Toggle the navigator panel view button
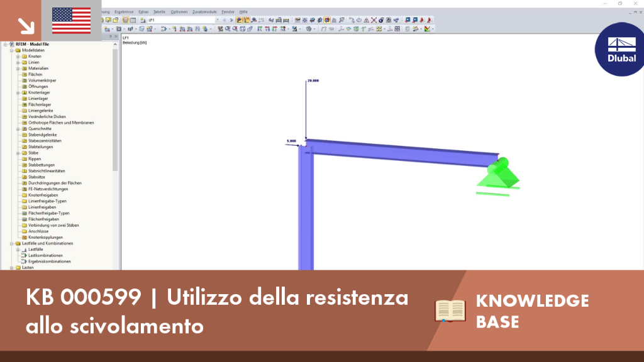This screenshot has height=362, width=644. click(x=125, y=20)
